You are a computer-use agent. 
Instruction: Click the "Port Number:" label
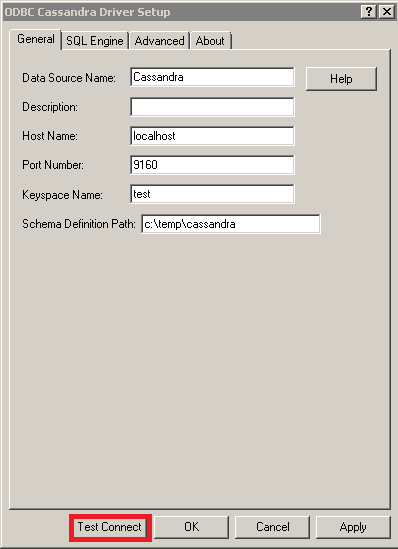pos(53,165)
